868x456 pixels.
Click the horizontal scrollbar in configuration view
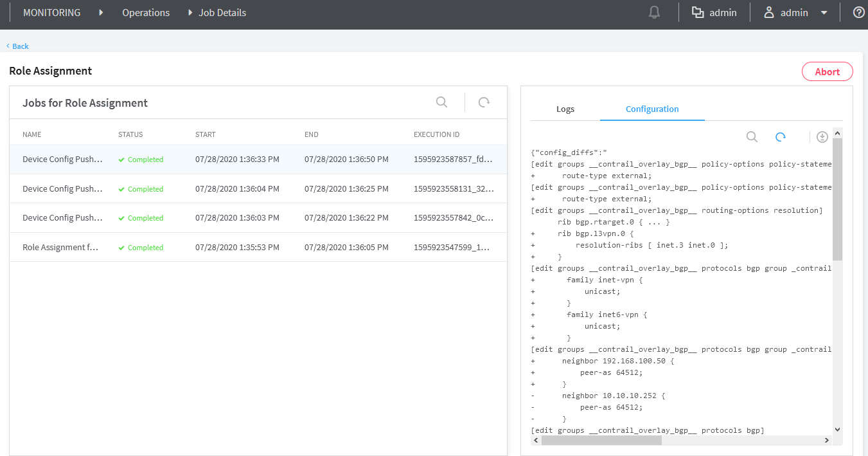pyautogui.click(x=601, y=441)
